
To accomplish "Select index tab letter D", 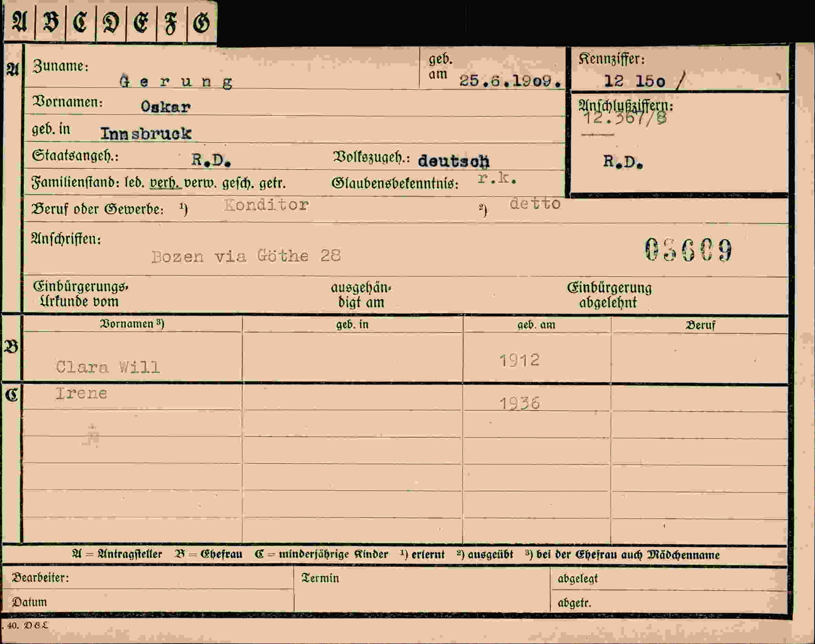I will coord(111,22).
